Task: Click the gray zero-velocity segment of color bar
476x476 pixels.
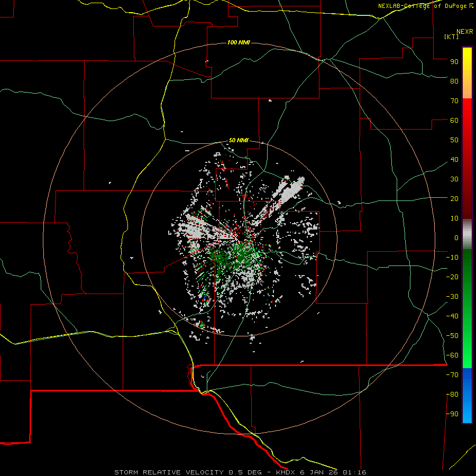Action: 467,234
